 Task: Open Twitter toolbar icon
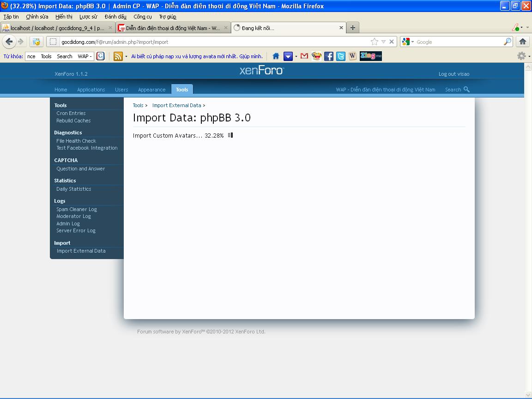[x=341, y=56]
